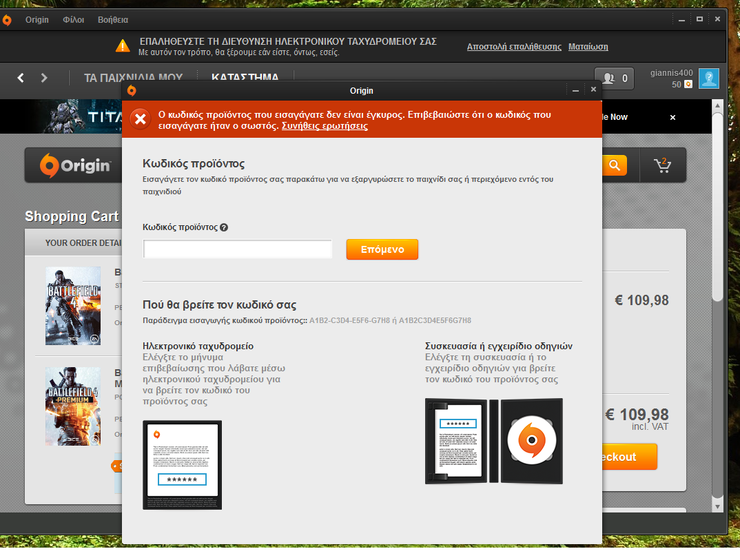This screenshot has height=560, width=740.
Task: Close the Titanfall banner with X
Action: (672, 118)
